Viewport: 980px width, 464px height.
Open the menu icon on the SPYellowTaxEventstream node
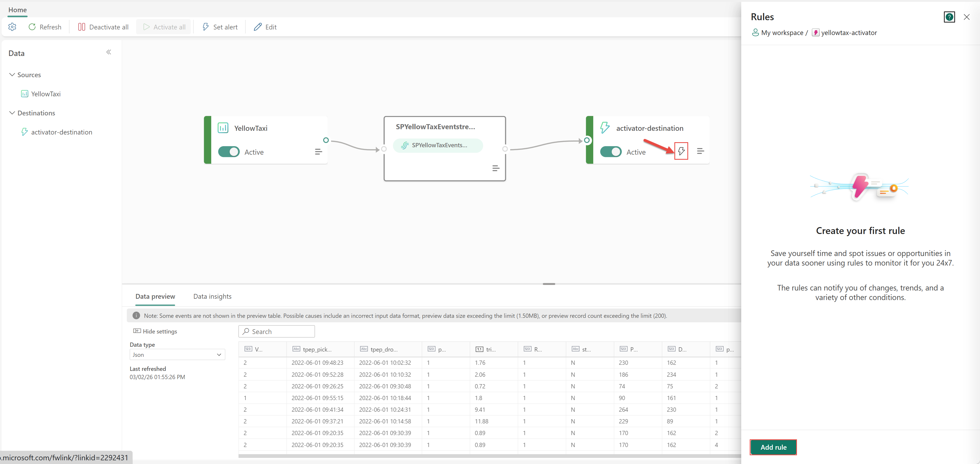(x=495, y=168)
